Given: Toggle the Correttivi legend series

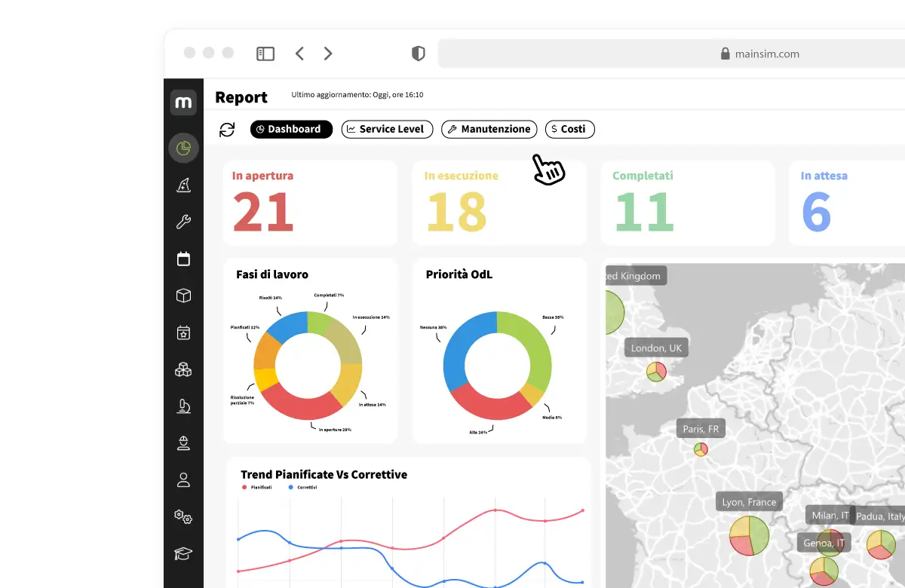Looking at the screenshot, I should [x=302, y=488].
